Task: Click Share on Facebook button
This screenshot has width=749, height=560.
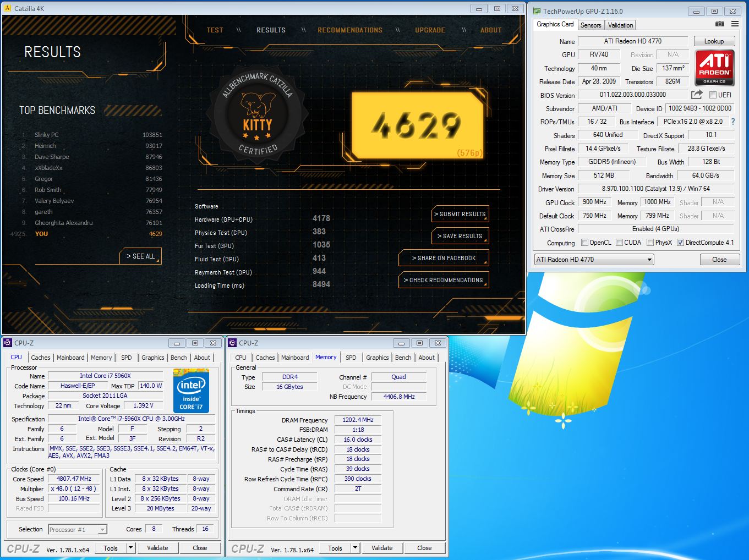Action: (x=444, y=258)
